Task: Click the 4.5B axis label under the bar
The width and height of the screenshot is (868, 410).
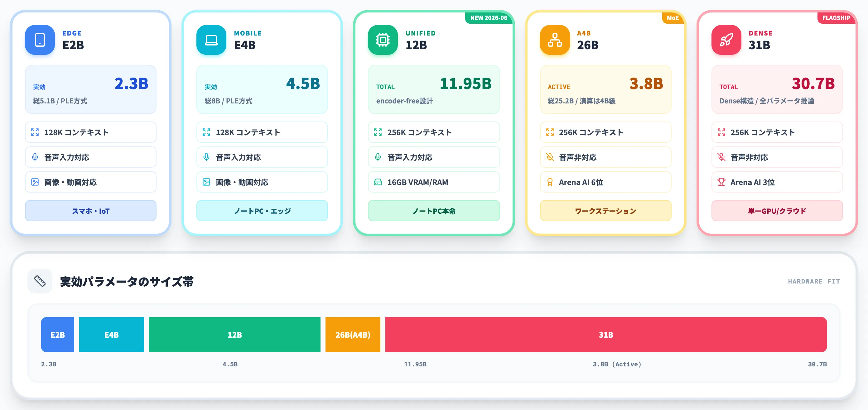Action: tap(230, 364)
